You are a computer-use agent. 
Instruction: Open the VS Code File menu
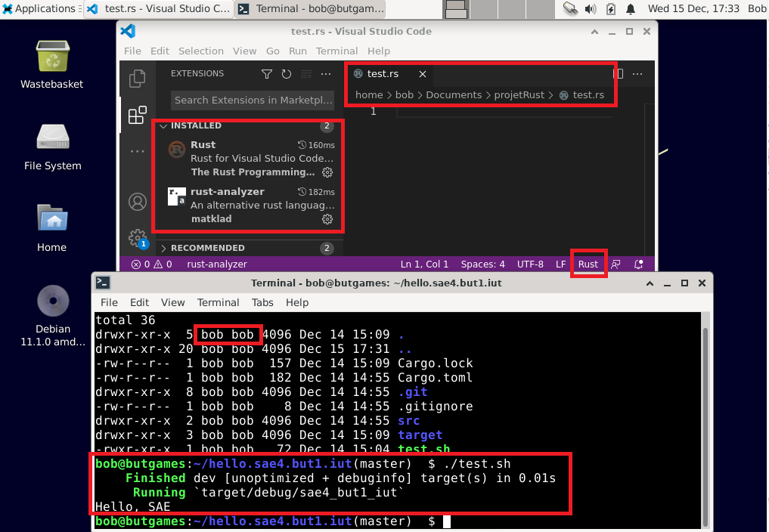[x=132, y=51]
